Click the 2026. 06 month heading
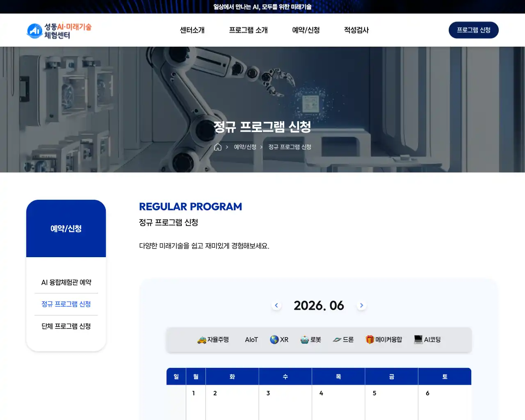This screenshot has height=420, width=525. tap(319, 306)
